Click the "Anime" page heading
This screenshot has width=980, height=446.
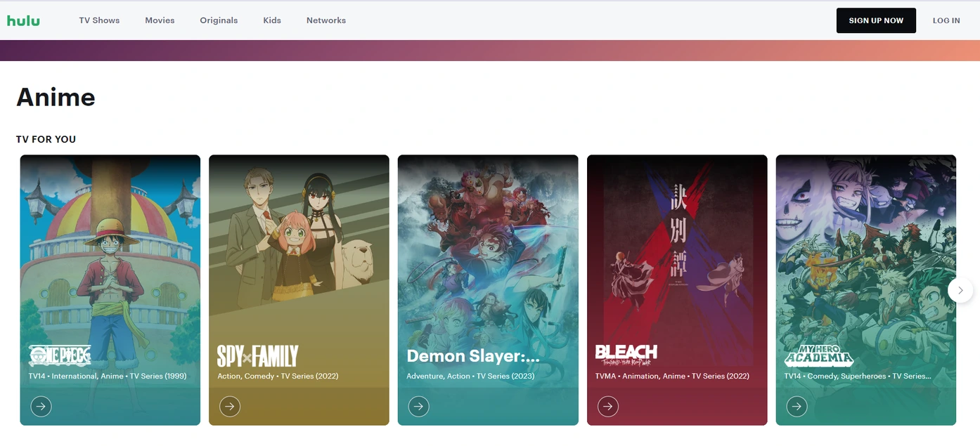[x=56, y=97]
